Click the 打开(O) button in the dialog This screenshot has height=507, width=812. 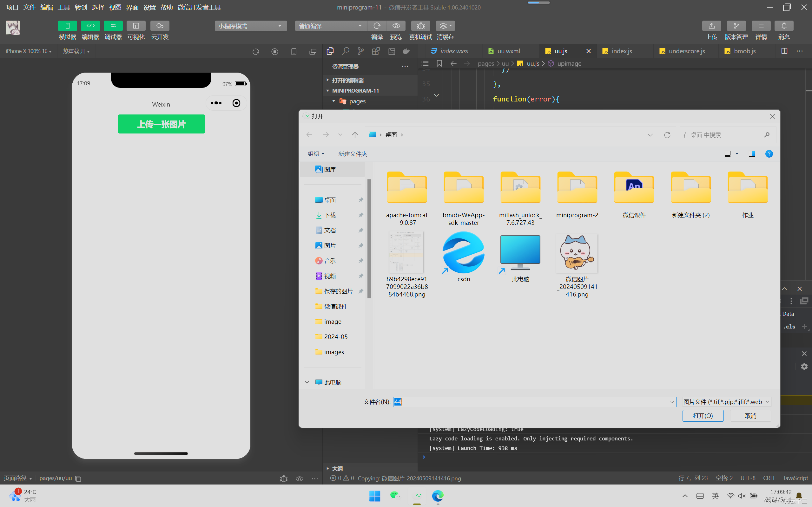coord(703,415)
